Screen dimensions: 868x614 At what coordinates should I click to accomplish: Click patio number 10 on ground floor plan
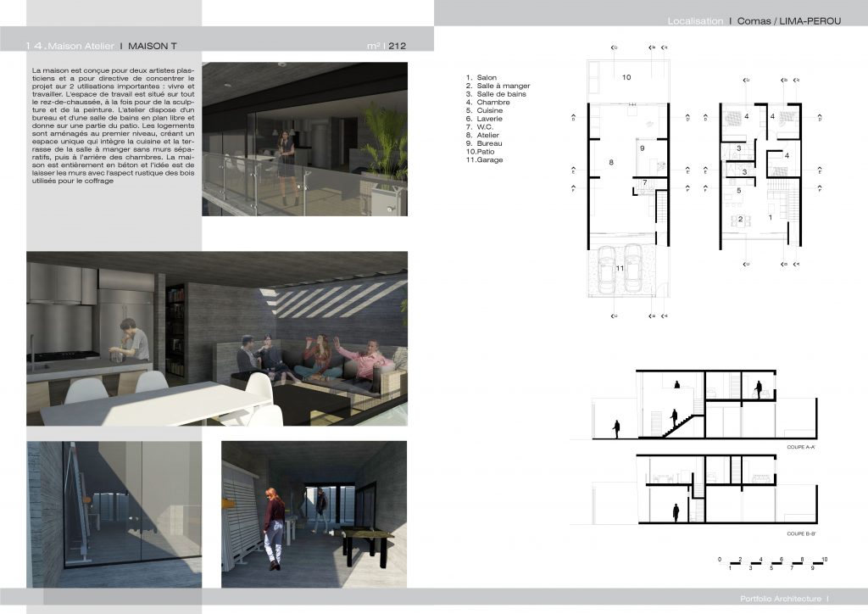[x=626, y=77]
